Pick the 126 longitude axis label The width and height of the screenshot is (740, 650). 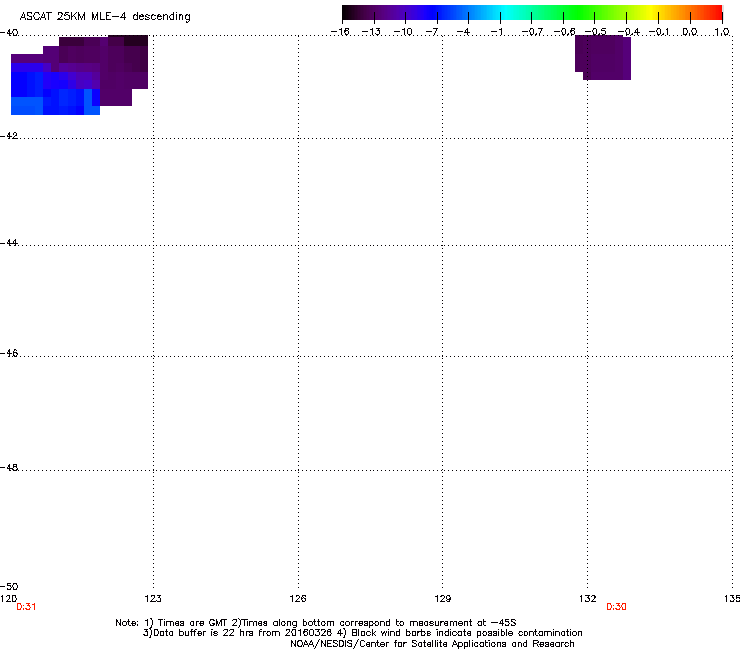point(298,599)
